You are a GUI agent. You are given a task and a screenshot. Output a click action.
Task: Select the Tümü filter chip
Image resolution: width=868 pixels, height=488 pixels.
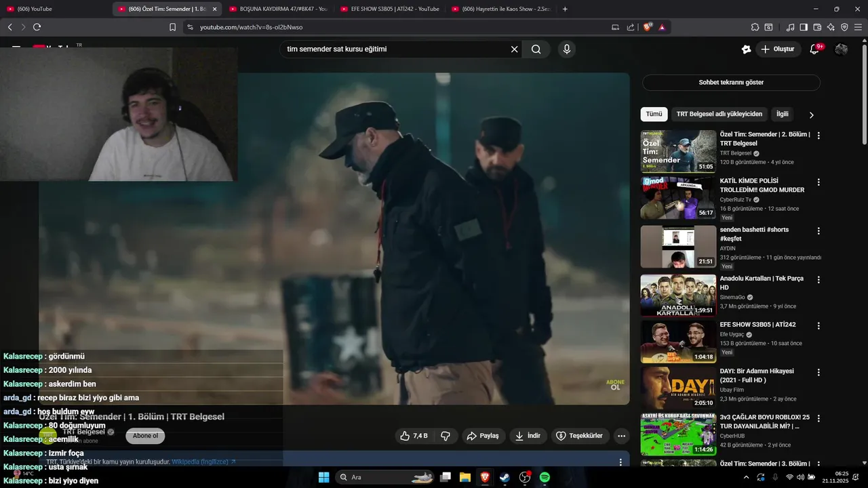click(x=654, y=114)
